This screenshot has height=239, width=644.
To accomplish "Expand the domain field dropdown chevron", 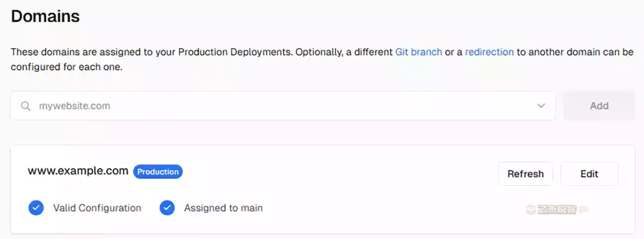I will 541,106.
